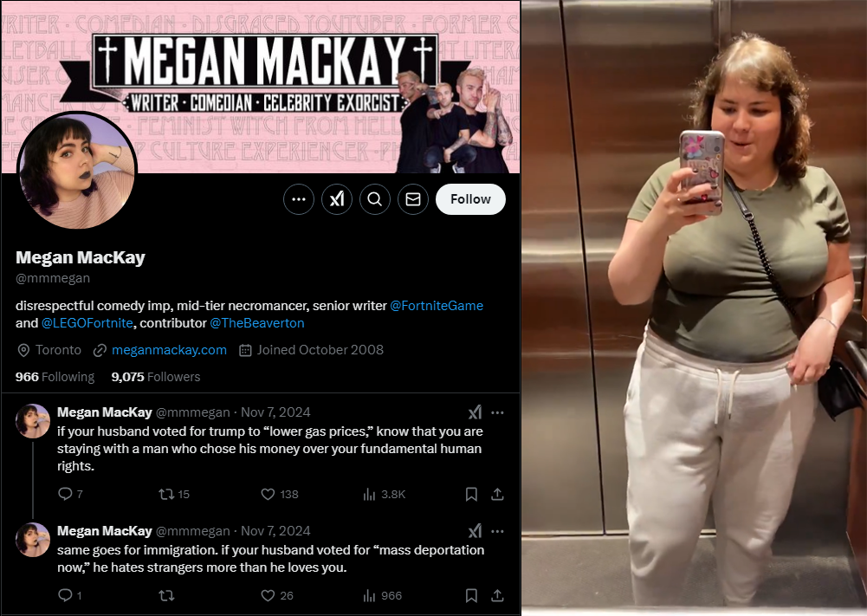Open the three-dot profile options menu
Image resolution: width=867 pixels, height=616 pixels.
tap(299, 199)
